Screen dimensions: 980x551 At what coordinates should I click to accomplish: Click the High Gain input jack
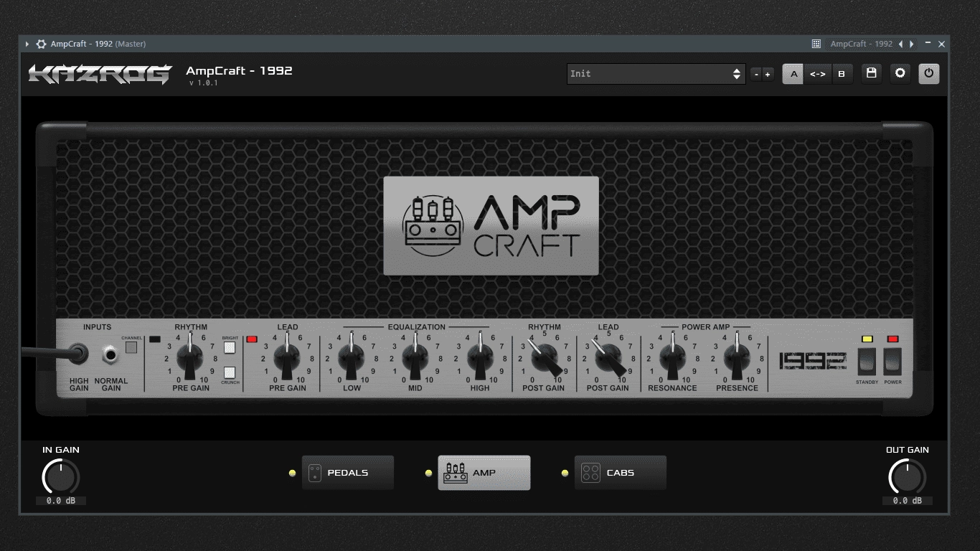[x=77, y=353]
